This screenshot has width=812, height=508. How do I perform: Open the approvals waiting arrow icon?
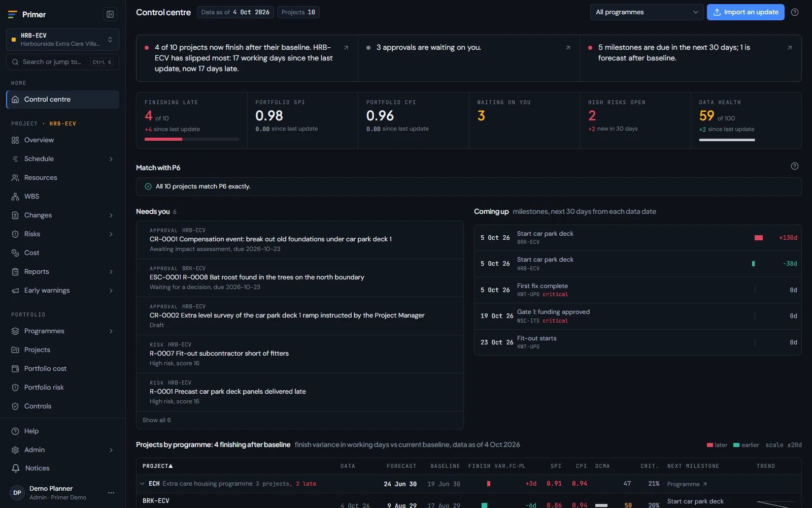pyautogui.click(x=568, y=48)
